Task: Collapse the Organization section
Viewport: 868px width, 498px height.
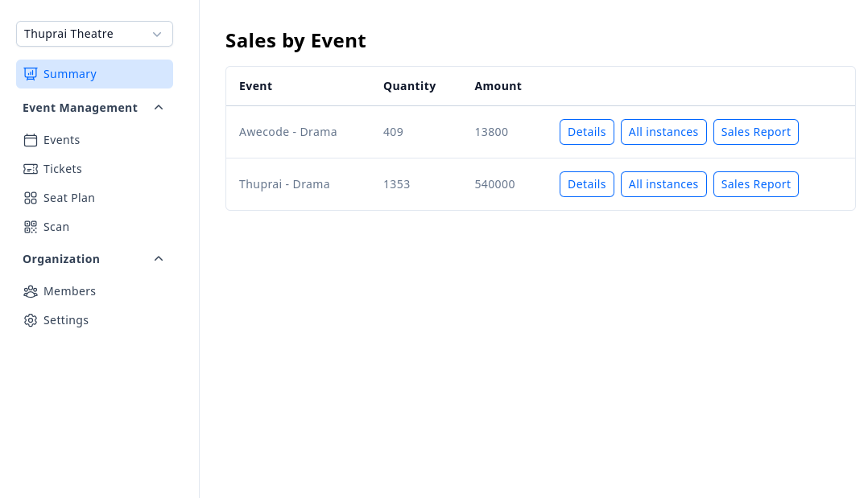Action: pos(159,258)
